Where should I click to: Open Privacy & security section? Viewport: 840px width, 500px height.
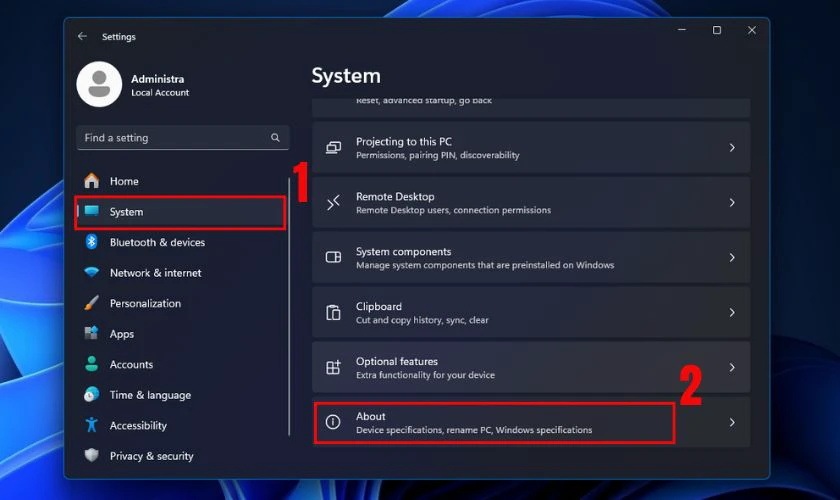pyautogui.click(x=181, y=456)
